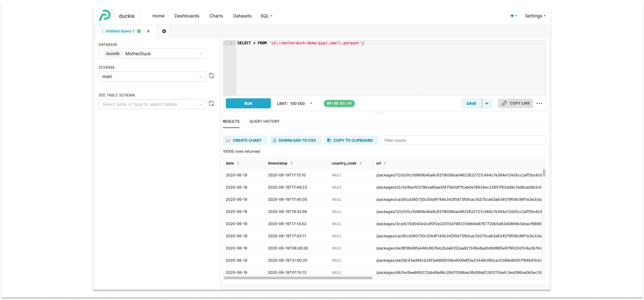The height and width of the screenshot is (300, 644).
Task: Refresh the schema list icon
Action: (211, 76)
